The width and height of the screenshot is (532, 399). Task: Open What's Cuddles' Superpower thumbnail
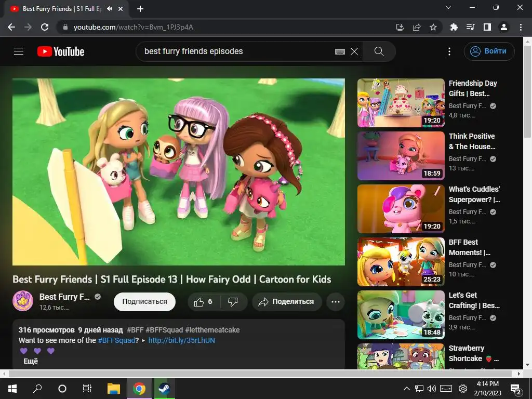coord(401,209)
